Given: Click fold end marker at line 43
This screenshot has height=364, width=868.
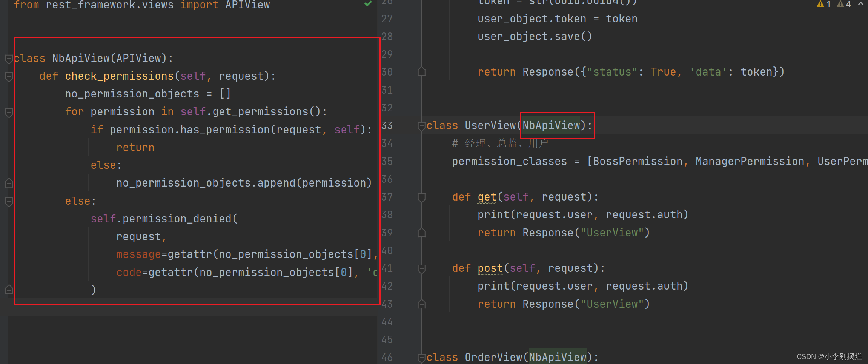Looking at the screenshot, I should pos(422,304).
